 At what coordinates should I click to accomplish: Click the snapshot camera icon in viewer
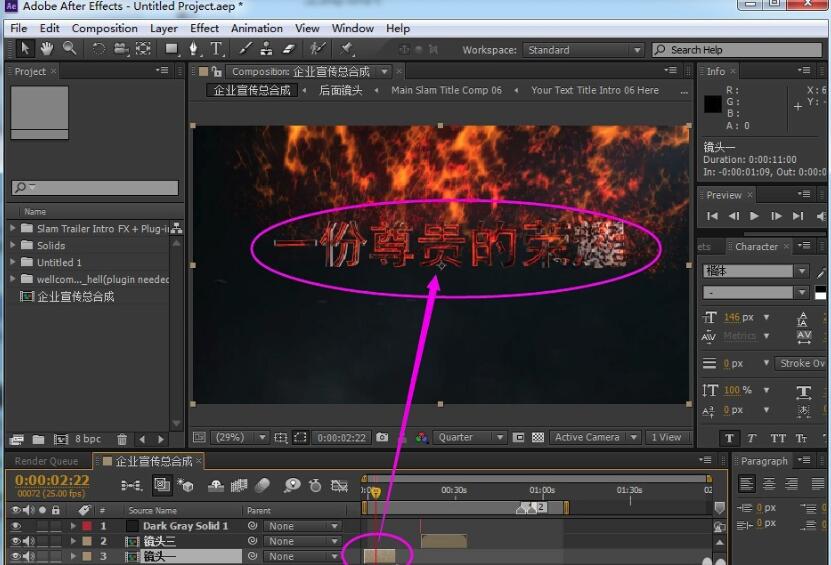381,438
